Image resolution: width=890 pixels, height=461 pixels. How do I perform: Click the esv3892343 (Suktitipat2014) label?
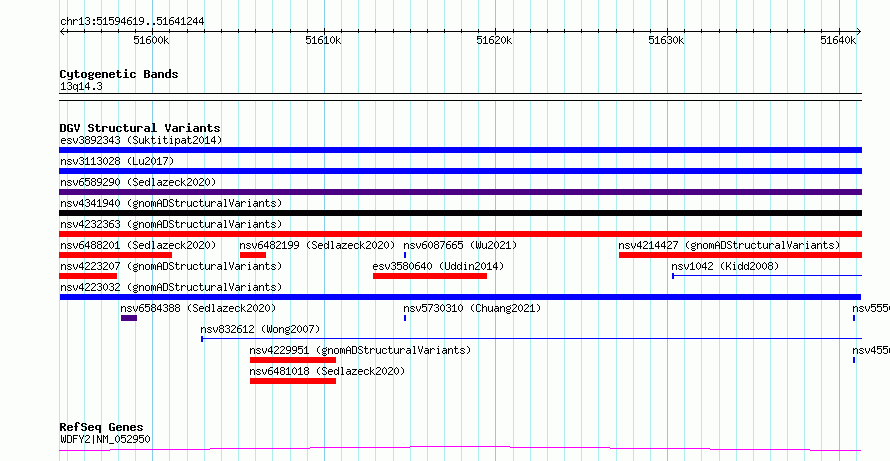(141, 140)
